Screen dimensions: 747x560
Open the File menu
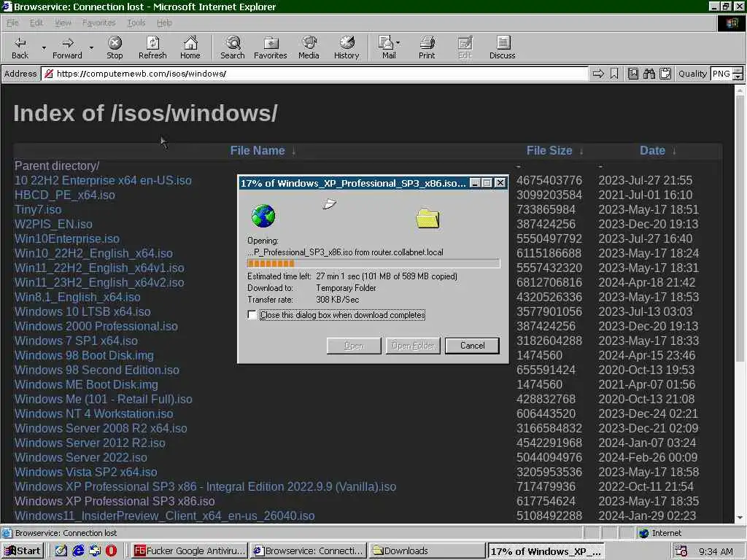click(12, 23)
